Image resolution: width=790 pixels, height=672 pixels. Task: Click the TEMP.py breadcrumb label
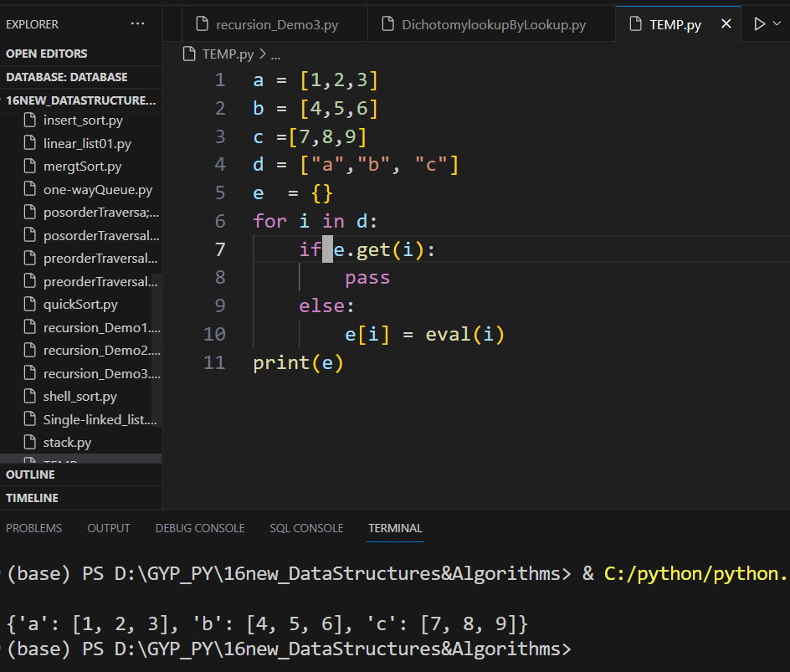coord(228,54)
